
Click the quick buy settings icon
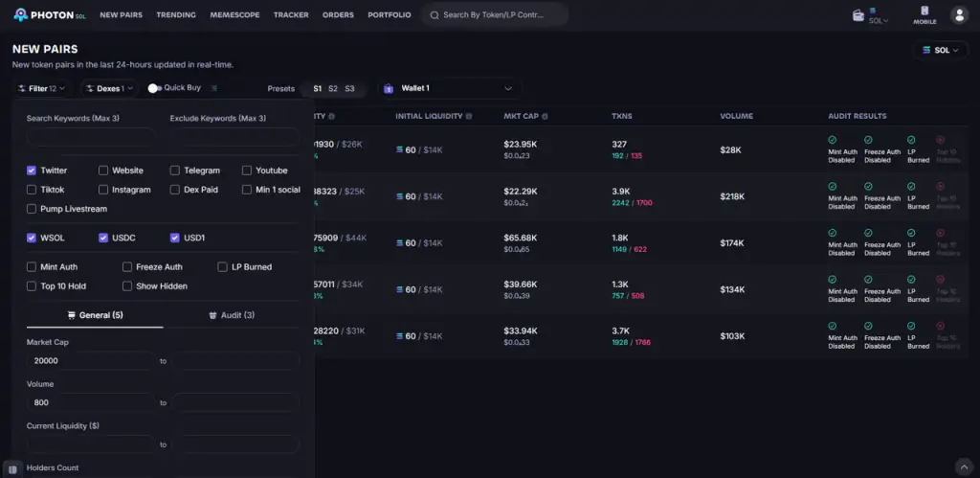[x=214, y=88]
